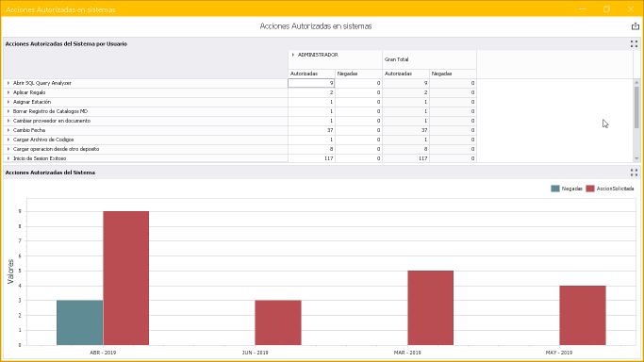
Task: Click the red MAR - 2019 bar
Action: [x=430, y=308]
